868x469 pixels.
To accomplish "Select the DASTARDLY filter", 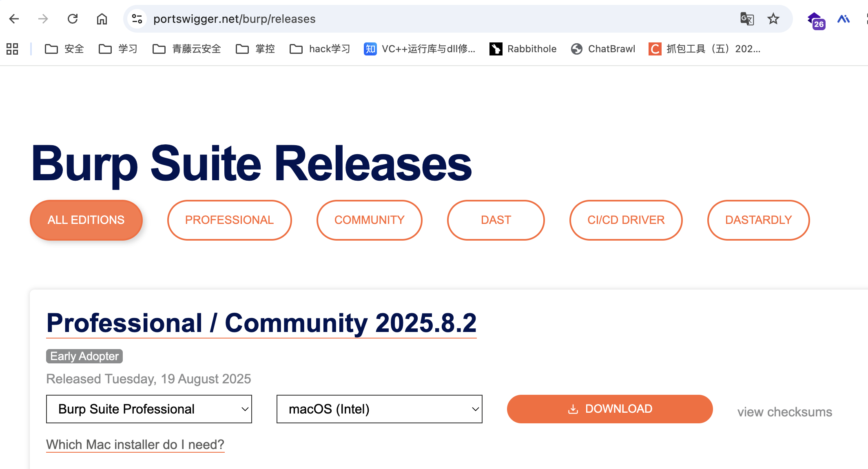I will 759,220.
